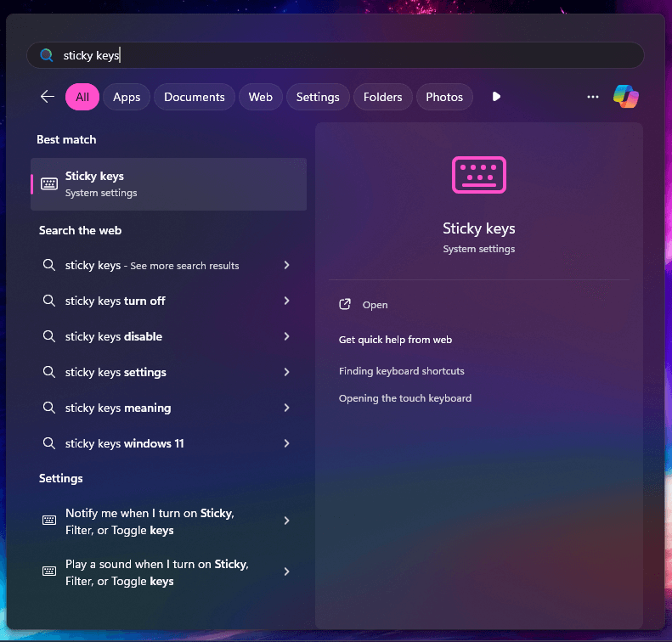Image resolution: width=672 pixels, height=642 pixels.
Task: Select sticky keys windows 11 web suggestion
Action: click(168, 443)
